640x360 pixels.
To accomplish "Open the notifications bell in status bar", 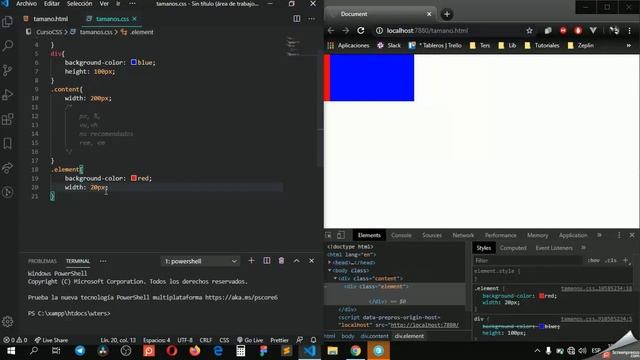I will click(313, 340).
